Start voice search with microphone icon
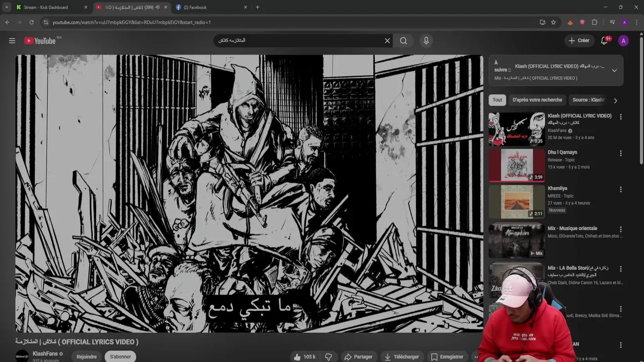This screenshot has width=644, height=362. pyautogui.click(x=426, y=41)
